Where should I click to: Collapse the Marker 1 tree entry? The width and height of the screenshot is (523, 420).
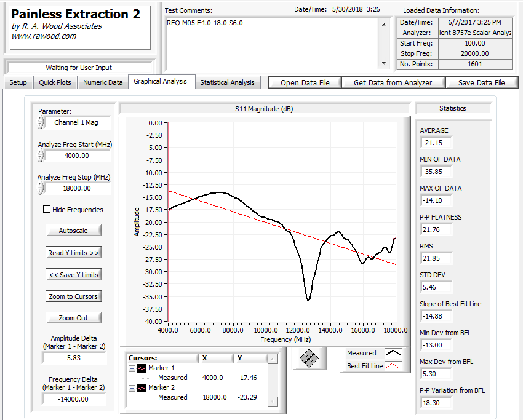tap(132, 368)
